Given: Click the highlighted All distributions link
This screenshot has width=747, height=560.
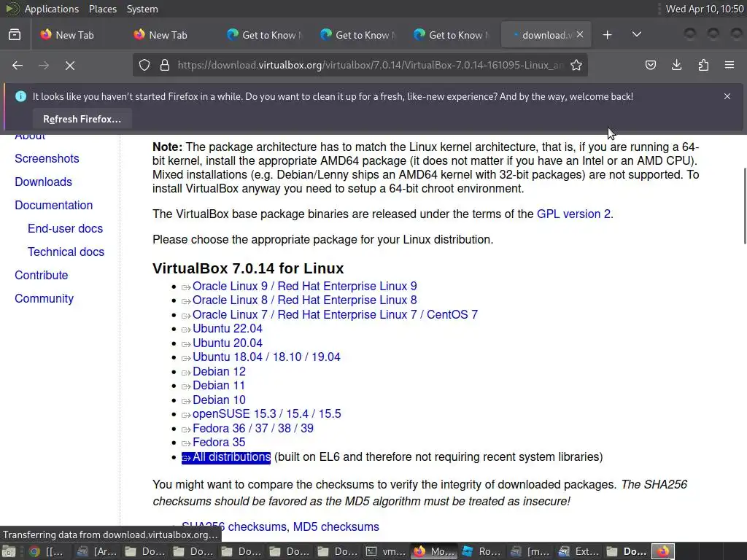Looking at the screenshot, I should click(x=226, y=457).
